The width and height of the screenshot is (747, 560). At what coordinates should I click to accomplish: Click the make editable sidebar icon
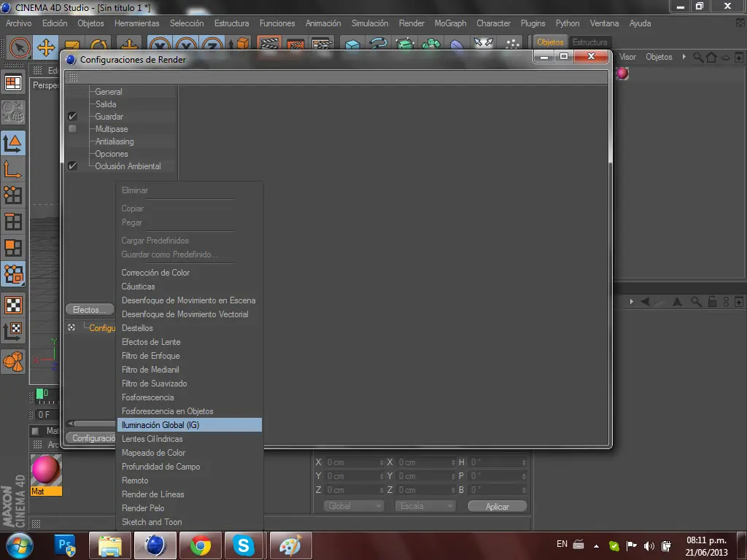13,112
